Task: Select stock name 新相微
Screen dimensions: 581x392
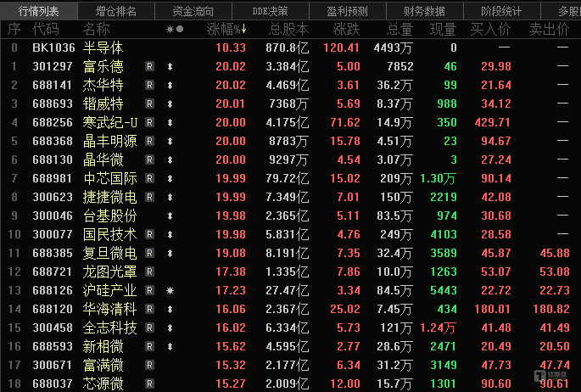Action: [x=103, y=346]
